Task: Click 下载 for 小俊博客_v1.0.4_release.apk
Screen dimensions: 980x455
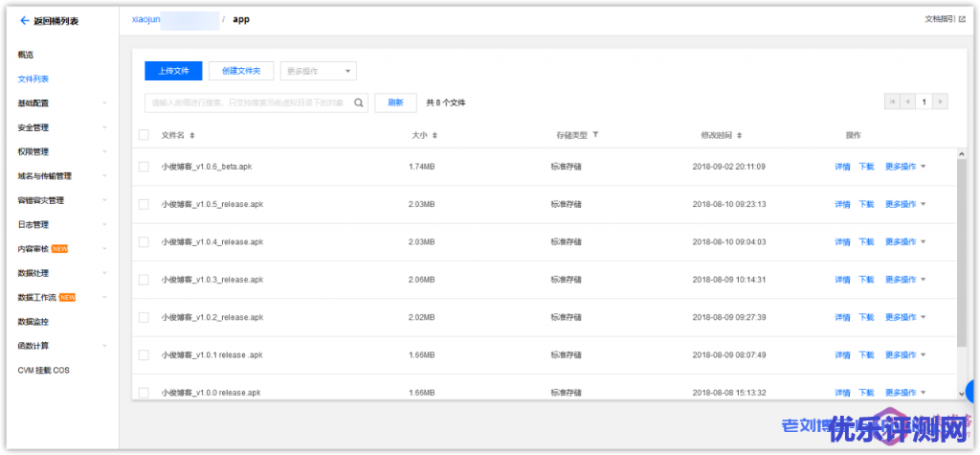Action: 866,242
